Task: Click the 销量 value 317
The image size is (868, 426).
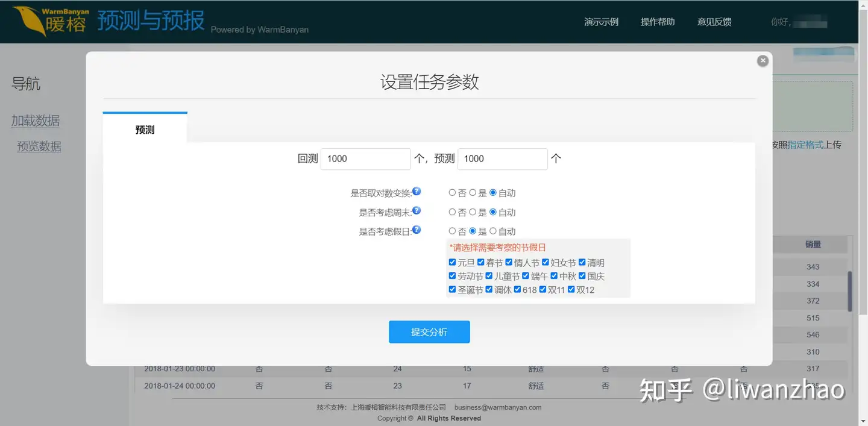Action: coord(813,369)
